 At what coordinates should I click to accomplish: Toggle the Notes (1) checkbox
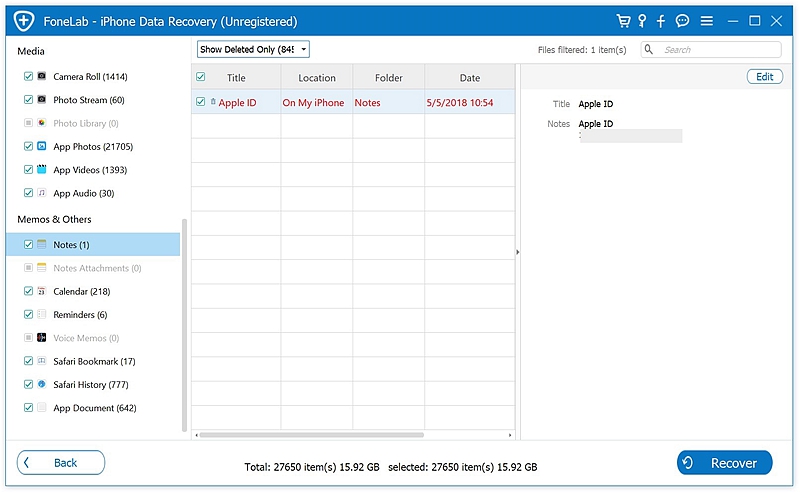[x=29, y=244]
